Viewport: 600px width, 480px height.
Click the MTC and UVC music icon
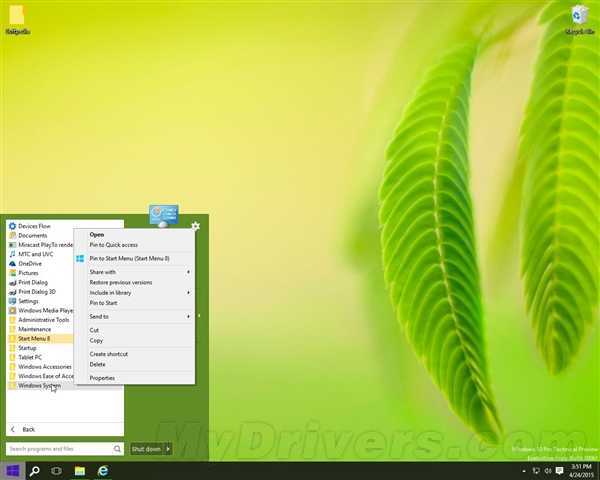click(12, 254)
